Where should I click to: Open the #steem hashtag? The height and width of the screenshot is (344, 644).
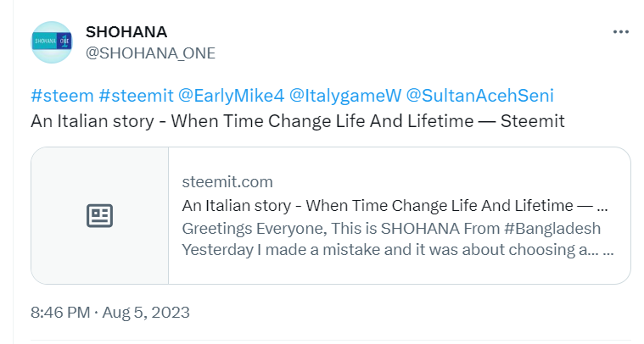coord(63,96)
